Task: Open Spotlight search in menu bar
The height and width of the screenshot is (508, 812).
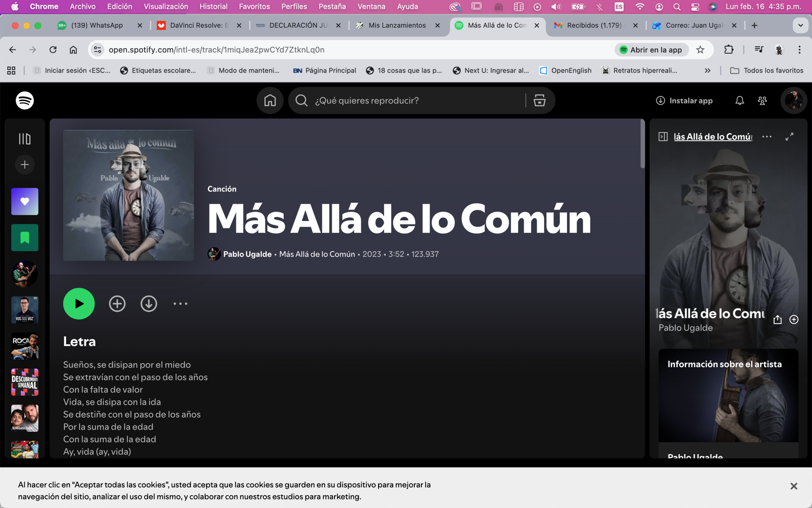Action: click(x=677, y=6)
